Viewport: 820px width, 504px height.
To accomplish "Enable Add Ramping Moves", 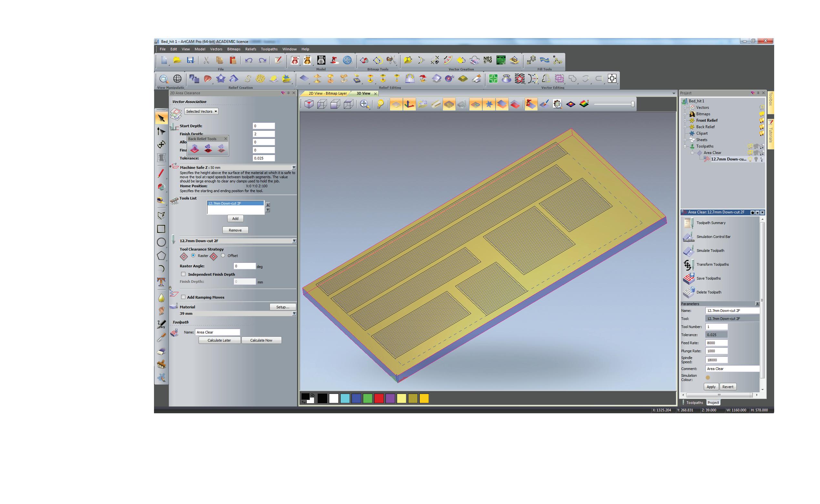I will [183, 297].
